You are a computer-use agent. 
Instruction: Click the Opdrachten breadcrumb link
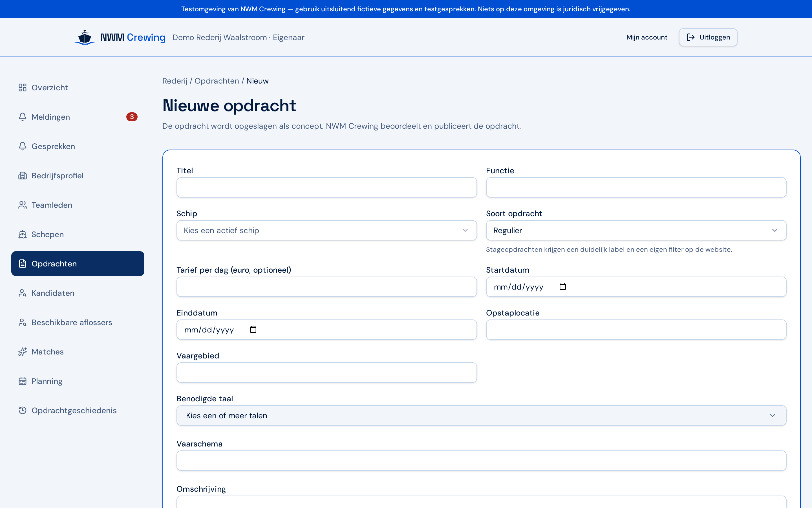tap(217, 81)
